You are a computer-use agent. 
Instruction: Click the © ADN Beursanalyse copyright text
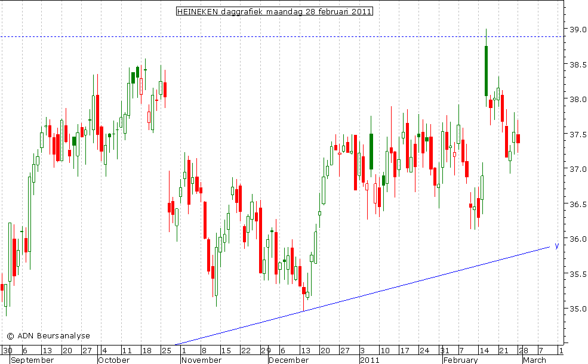(48, 335)
